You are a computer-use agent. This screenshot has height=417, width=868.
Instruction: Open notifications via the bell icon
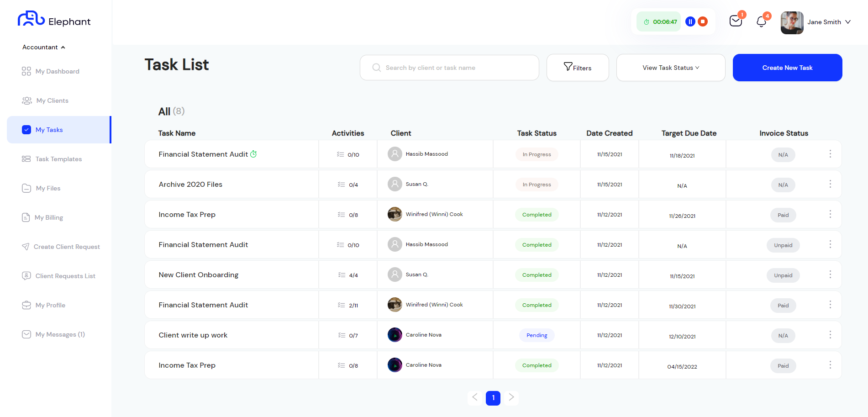[x=760, y=21]
